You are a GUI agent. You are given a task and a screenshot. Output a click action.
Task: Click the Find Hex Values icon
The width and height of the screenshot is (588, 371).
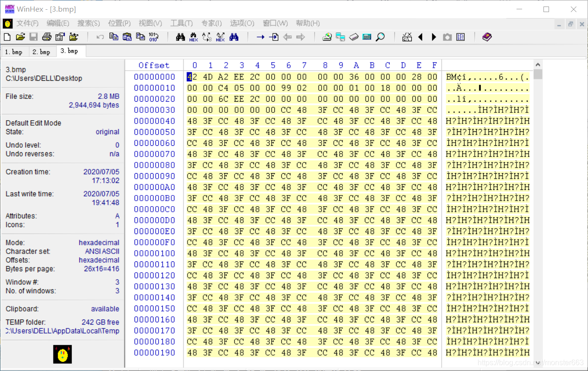tap(194, 37)
